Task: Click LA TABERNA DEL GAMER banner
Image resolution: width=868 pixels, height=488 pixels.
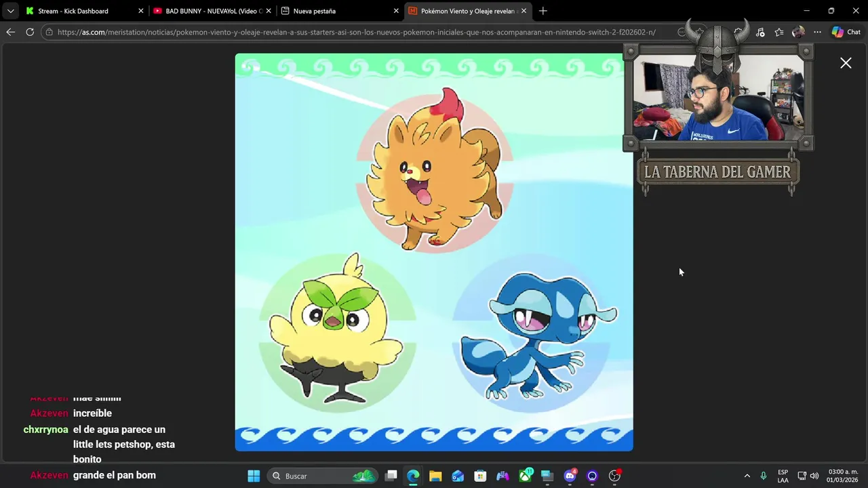Action: pyautogui.click(x=718, y=172)
